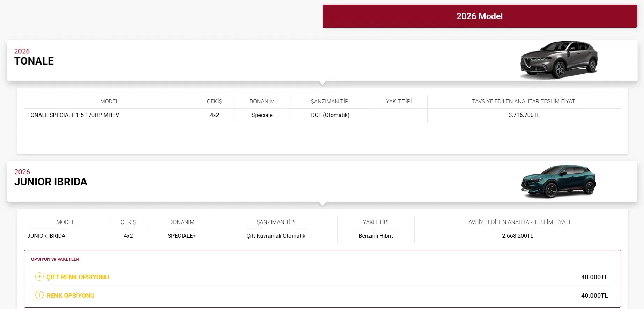Expand the ÇİFT RENK OPSİYONU plus icon
The height and width of the screenshot is (309, 644).
pos(39,277)
